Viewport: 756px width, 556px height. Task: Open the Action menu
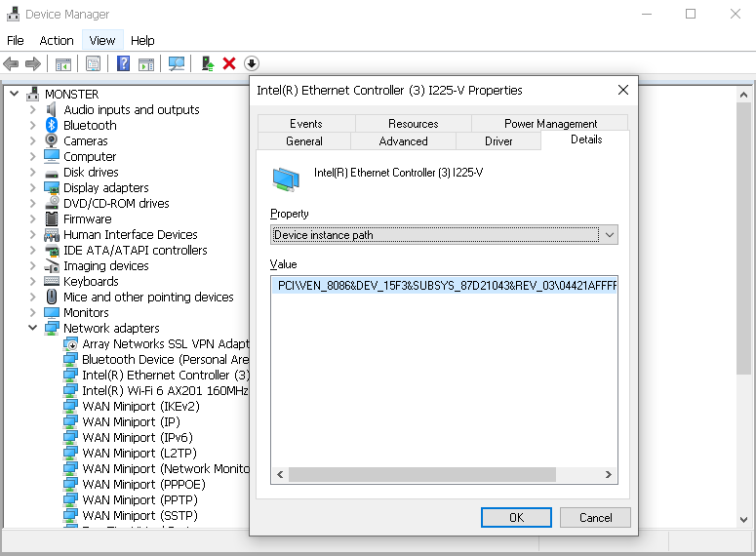pyautogui.click(x=57, y=41)
